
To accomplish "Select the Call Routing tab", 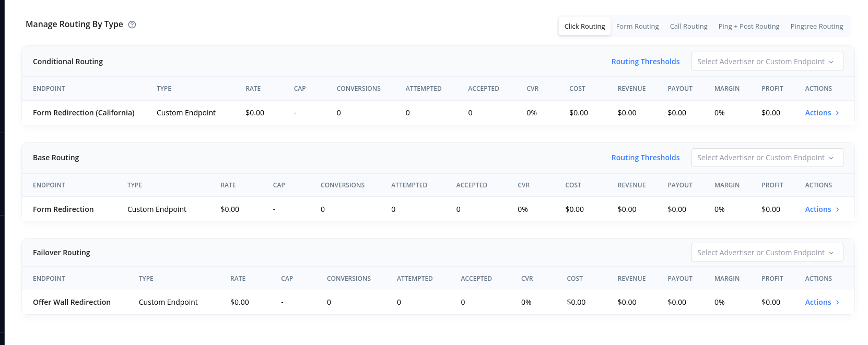I will click(688, 26).
